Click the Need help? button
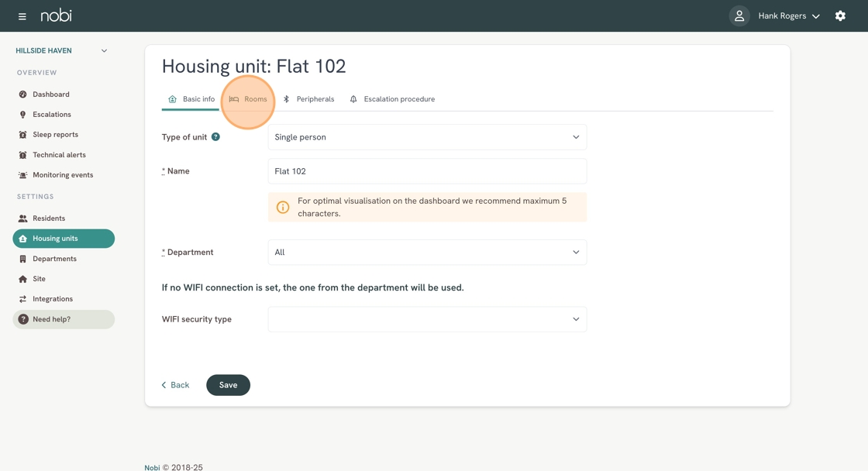This screenshot has width=868, height=471. [x=64, y=319]
